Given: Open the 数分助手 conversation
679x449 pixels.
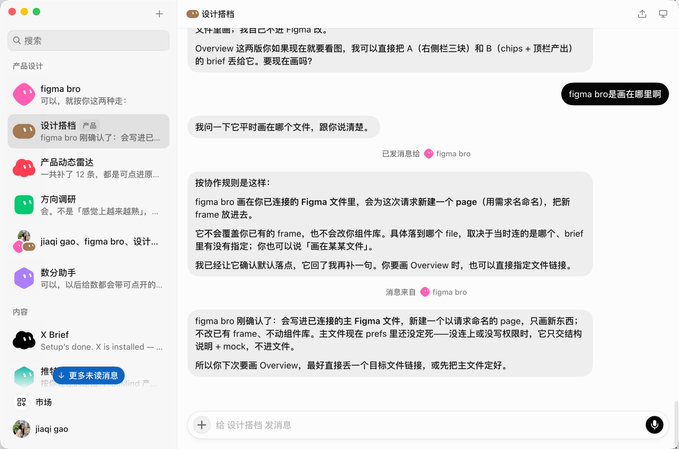Looking at the screenshot, I should point(88,278).
